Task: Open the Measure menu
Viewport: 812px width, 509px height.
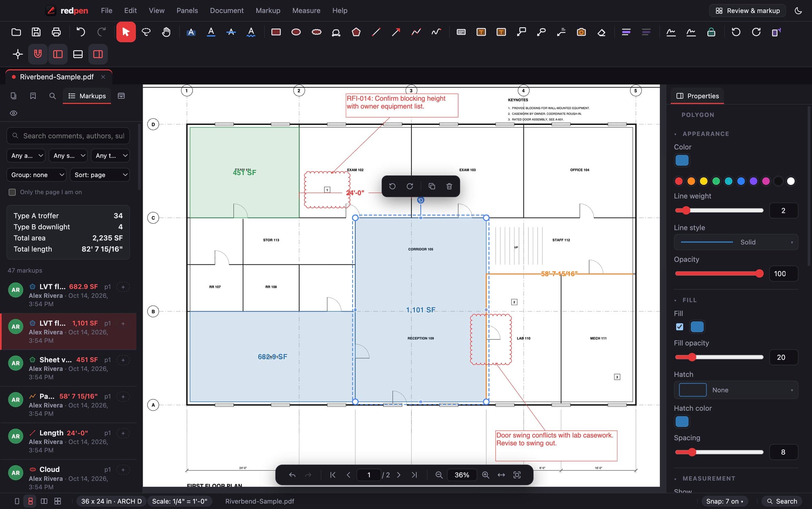Action: (x=306, y=10)
